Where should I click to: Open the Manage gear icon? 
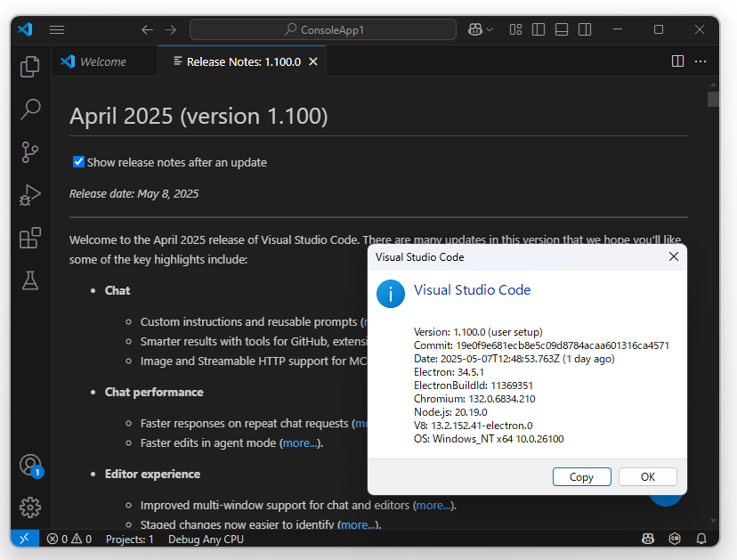coord(30,507)
